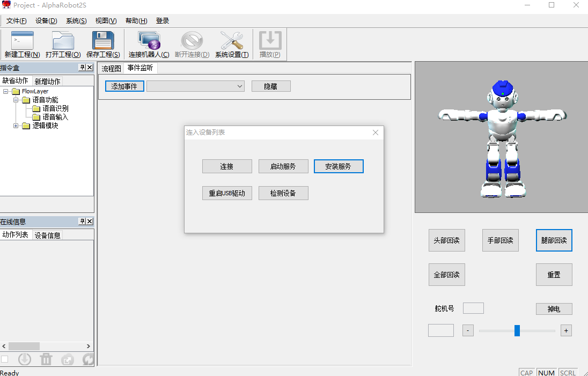
Task: Click the 重置 button
Action: [554, 275]
